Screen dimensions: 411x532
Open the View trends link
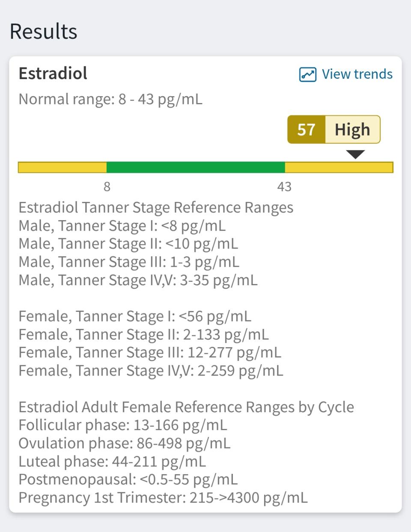click(357, 74)
